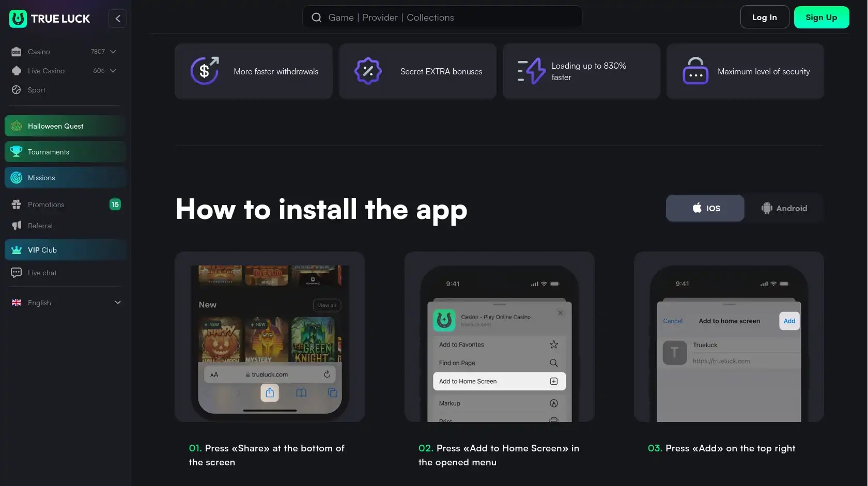The height and width of the screenshot is (486, 868).
Task: Click the Promotions 15 badge
Action: (115, 205)
